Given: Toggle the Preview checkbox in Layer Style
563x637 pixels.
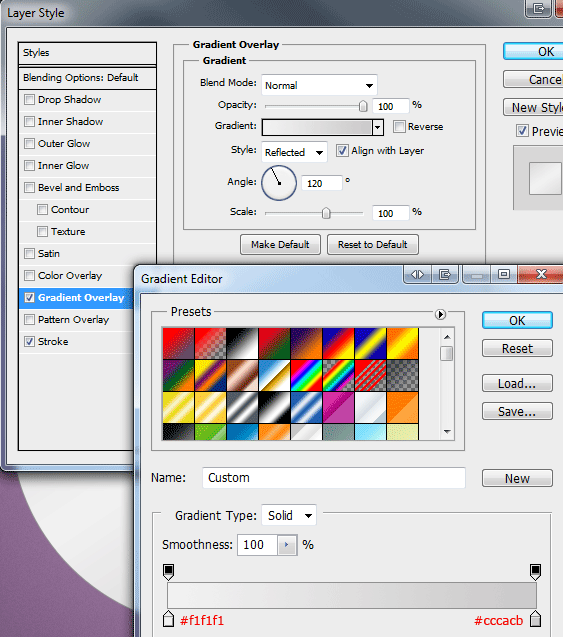Looking at the screenshot, I should click(x=522, y=131).
